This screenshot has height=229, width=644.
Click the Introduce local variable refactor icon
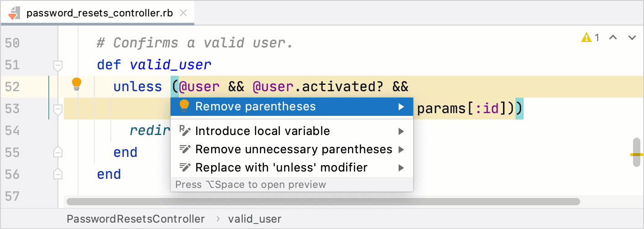(x=185, y=131)
